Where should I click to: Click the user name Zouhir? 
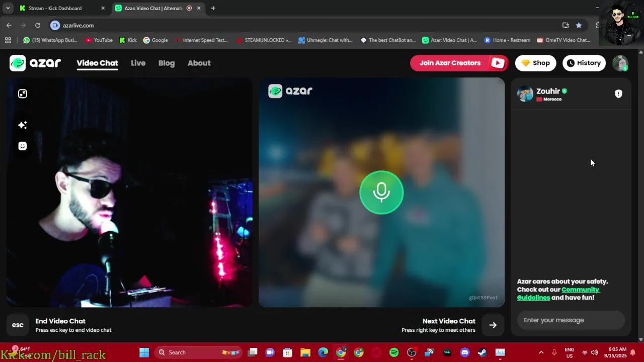pos(548,91)
